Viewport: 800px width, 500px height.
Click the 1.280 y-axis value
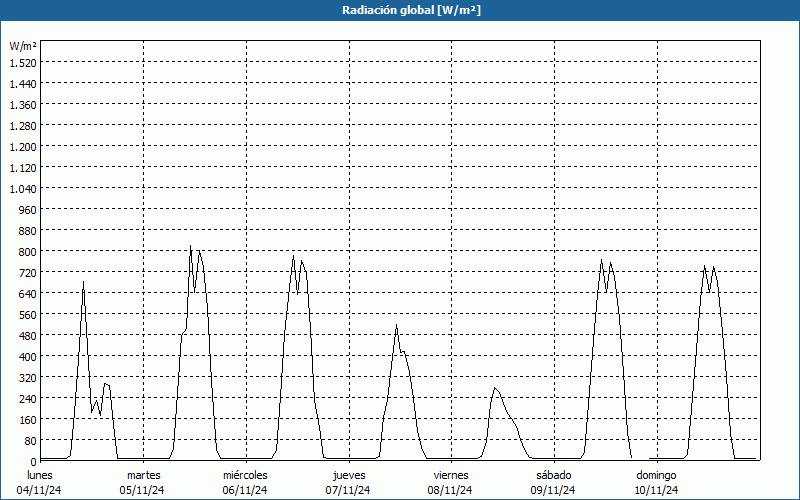[x=23, y=126]
